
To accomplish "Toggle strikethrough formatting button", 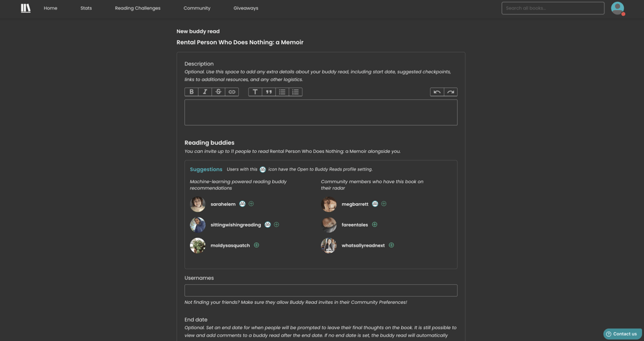I will [x=218, y=92].
